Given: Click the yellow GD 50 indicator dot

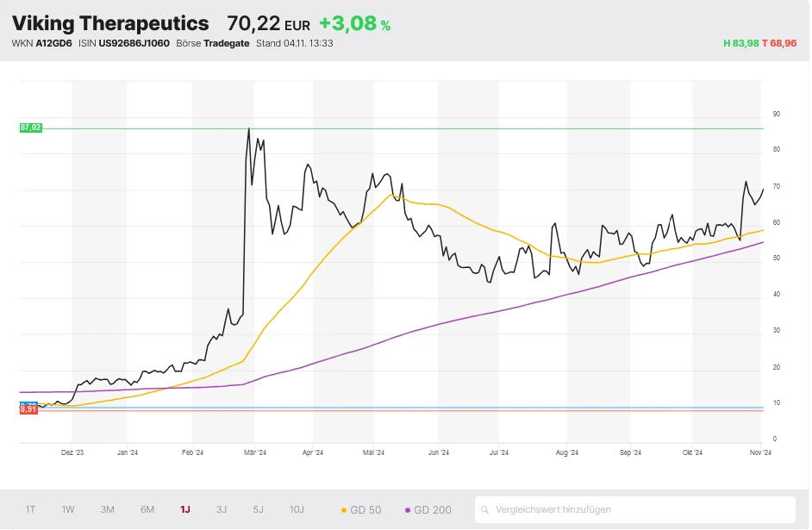Looking at the screenshot, I should 344,509.
